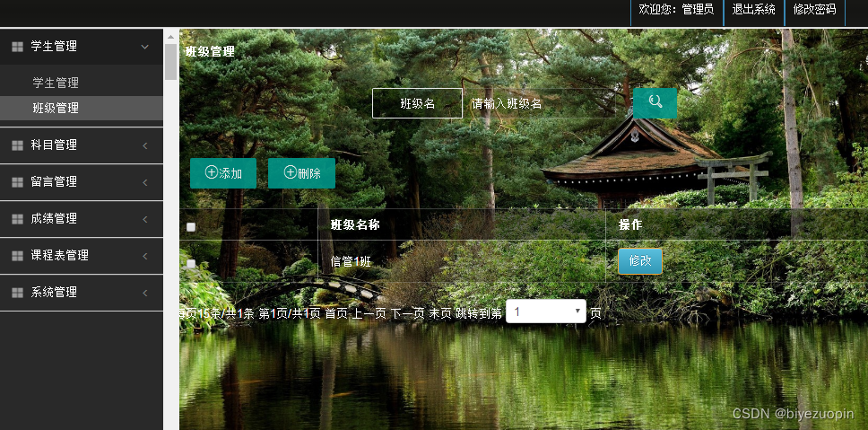868x430 pixels.
Task: Go to 下一页 in pagination
Action: (x=407, y=313)
